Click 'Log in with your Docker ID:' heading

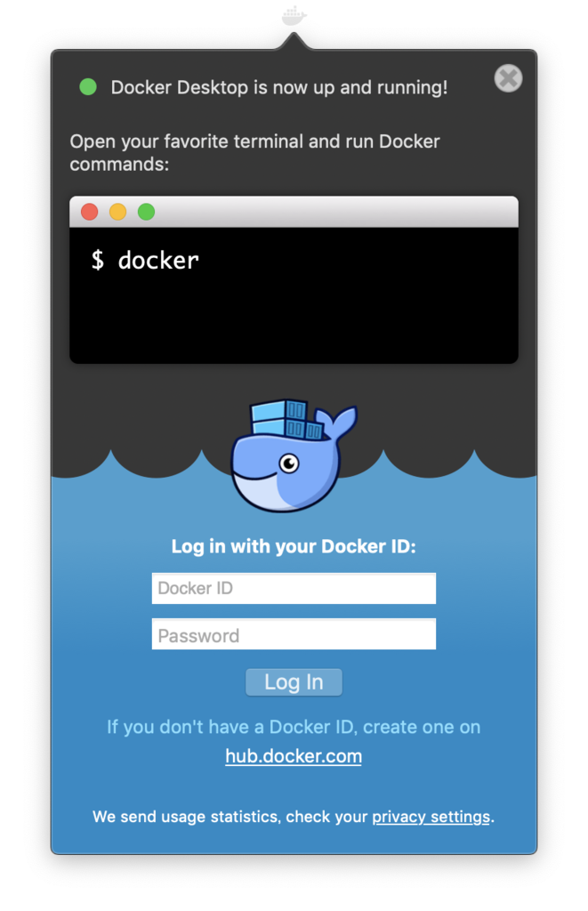click(294, 547)
